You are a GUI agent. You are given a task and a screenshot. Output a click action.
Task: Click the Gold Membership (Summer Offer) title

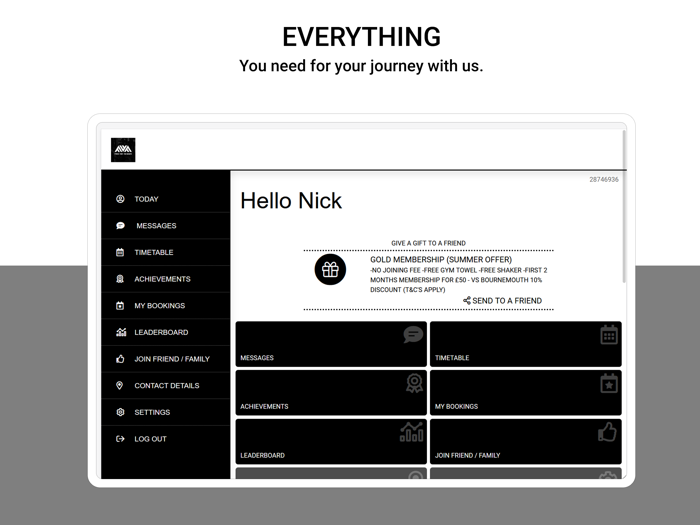[x=441, y=259]
